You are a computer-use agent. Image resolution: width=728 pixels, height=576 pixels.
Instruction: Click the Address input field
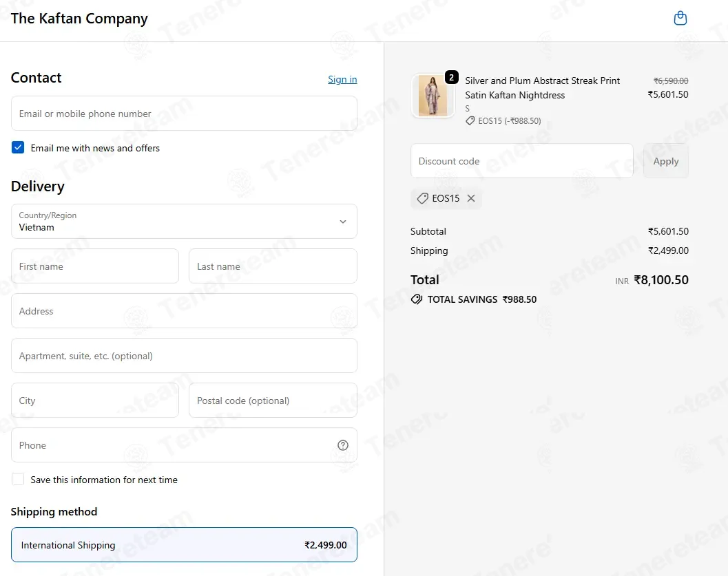(184, 311)
